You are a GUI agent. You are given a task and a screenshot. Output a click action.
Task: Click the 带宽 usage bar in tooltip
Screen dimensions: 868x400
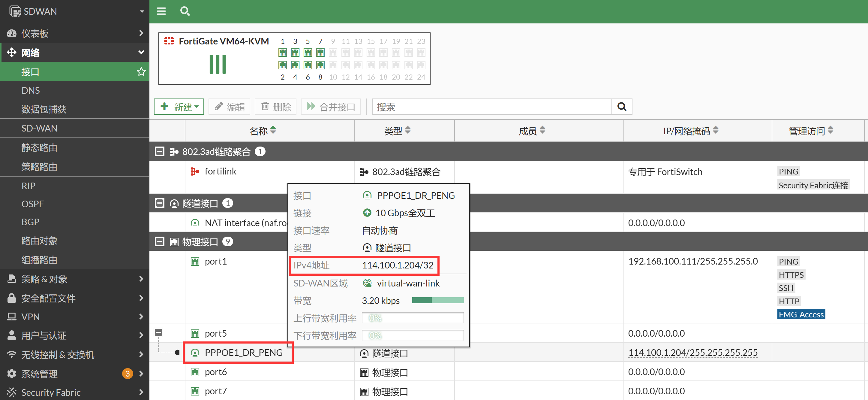[x=437, y=300]
